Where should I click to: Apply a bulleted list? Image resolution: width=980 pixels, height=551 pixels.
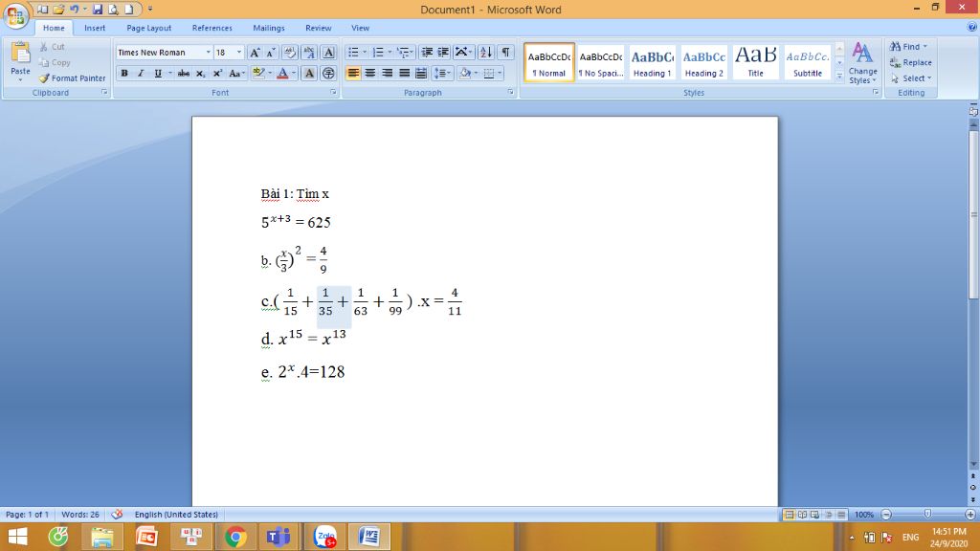353,53
